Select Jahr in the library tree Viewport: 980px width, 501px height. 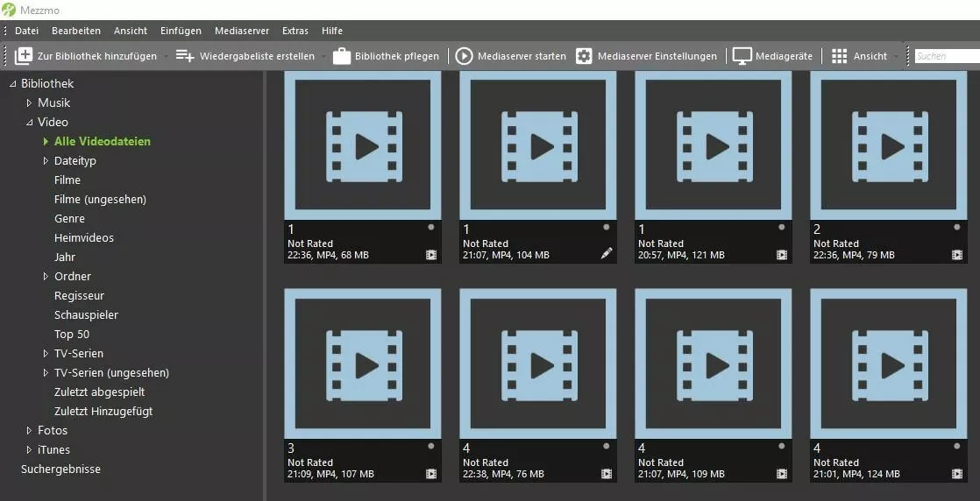65,257
